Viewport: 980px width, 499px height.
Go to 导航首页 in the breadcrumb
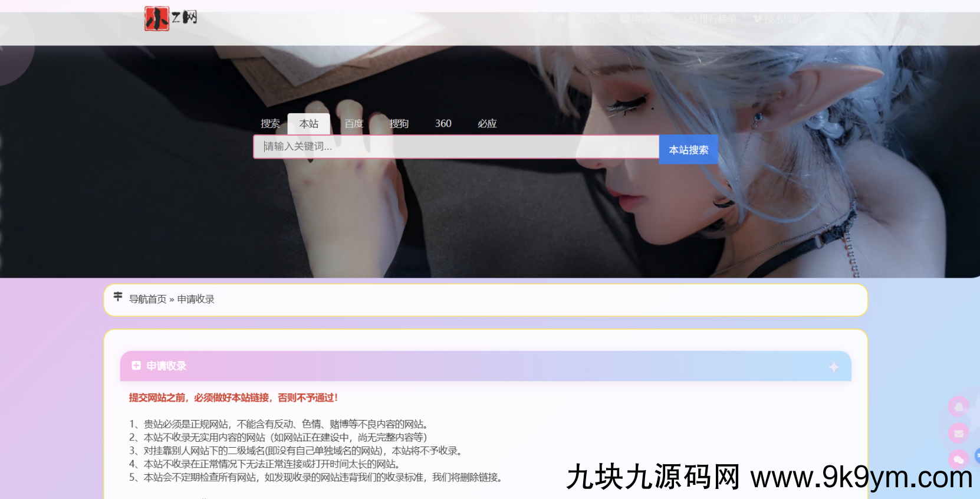tap(147, 300)
